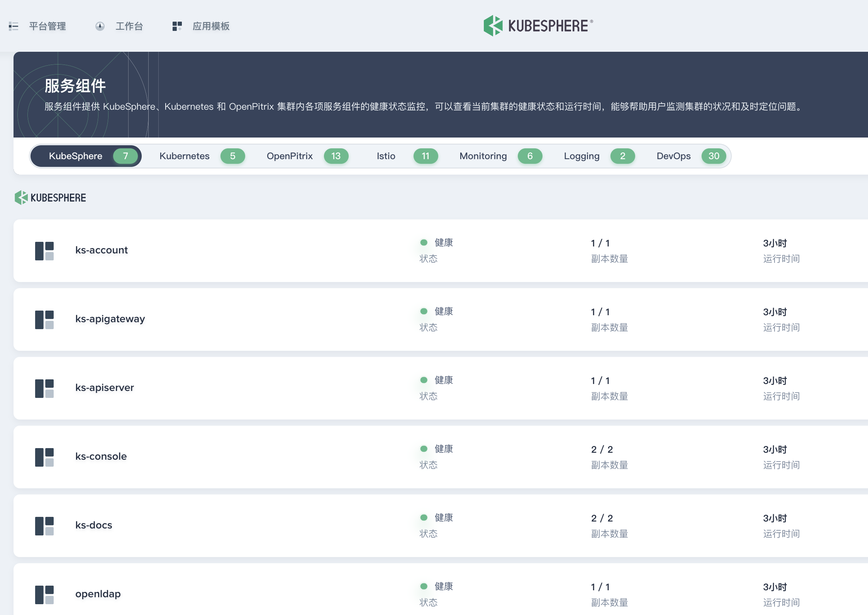Click the 服务组件 page title
Viewport: 868px width, 615px height.
tap(75, 86)
